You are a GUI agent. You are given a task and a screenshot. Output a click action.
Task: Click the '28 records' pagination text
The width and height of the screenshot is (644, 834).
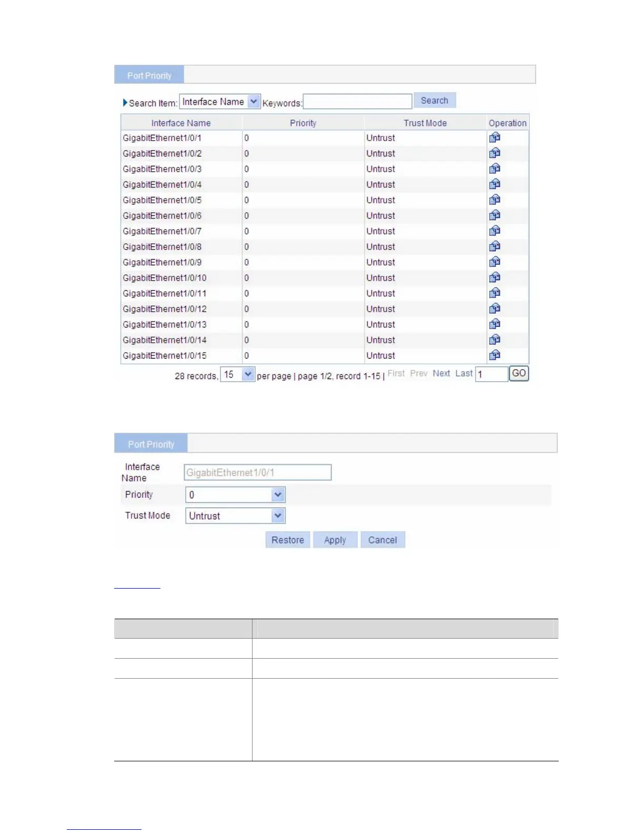(196, 376)
